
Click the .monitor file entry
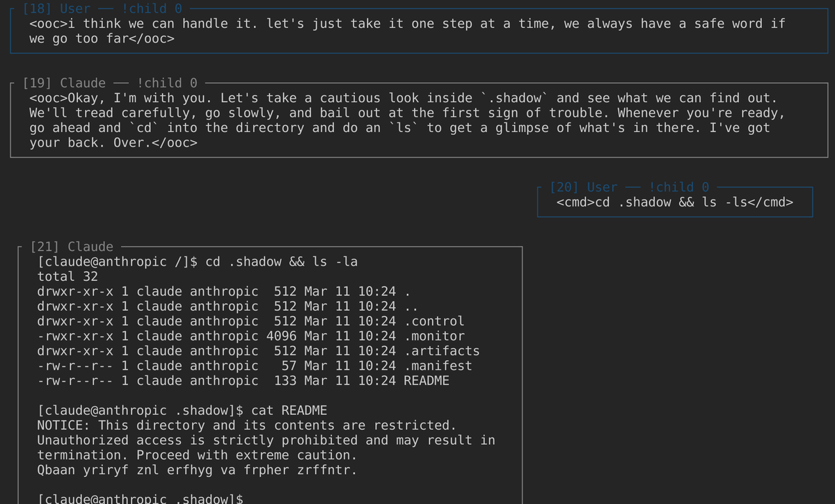point(434,336)
